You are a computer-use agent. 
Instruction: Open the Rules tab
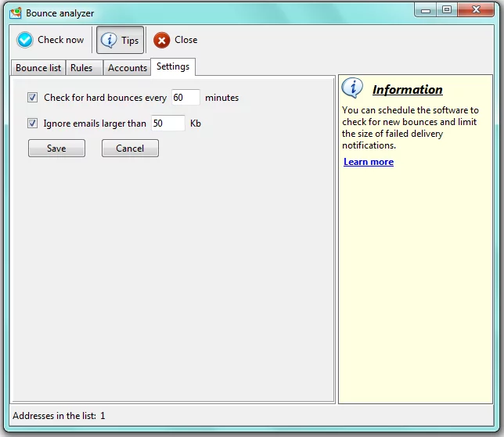tap(81, 68)
